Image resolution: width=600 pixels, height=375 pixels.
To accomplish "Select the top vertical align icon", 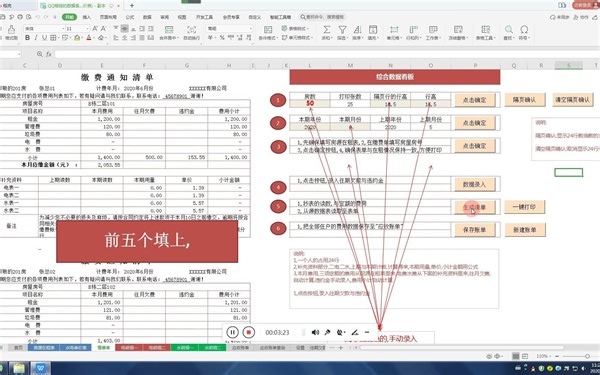I will click(116, 29).
